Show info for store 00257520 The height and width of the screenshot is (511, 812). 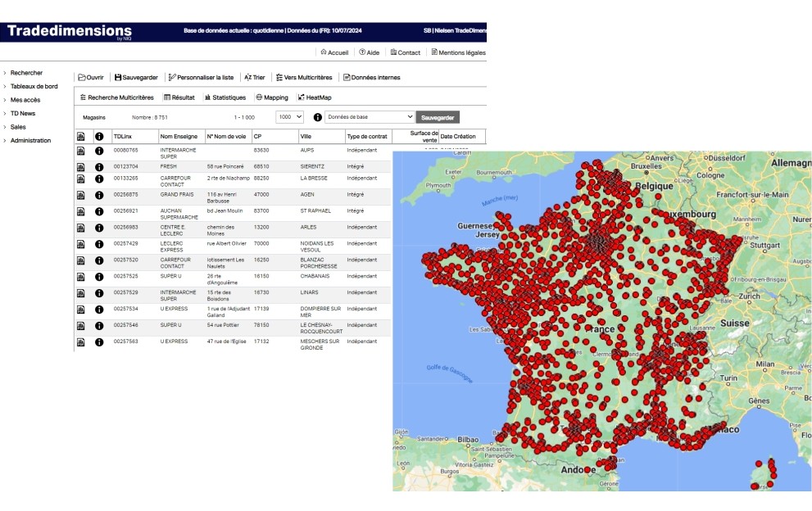point(99,260)
